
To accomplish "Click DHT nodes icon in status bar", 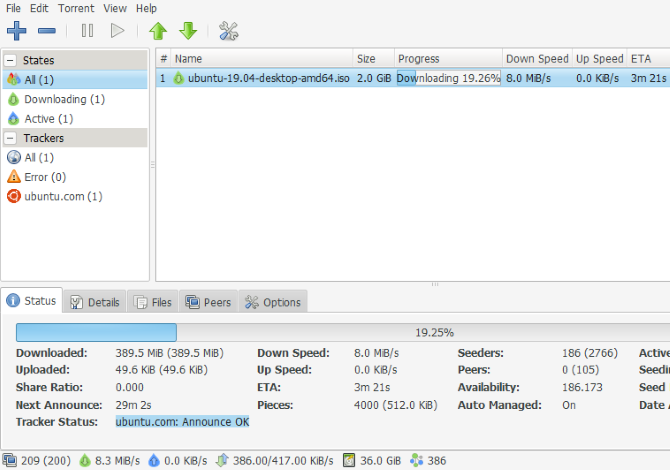I will [416, 460].
